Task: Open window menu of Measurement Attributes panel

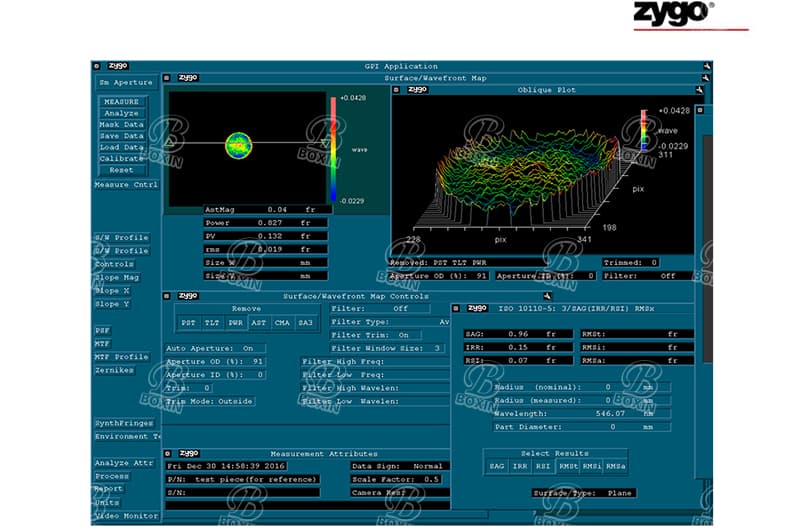Action: point(169,453)
